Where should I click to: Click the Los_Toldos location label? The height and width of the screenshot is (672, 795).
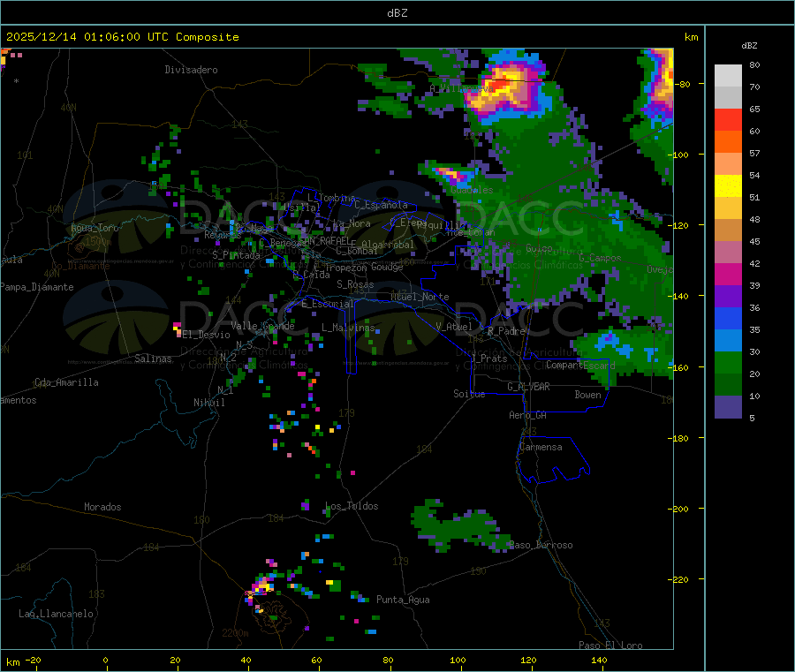click(352, 506)
